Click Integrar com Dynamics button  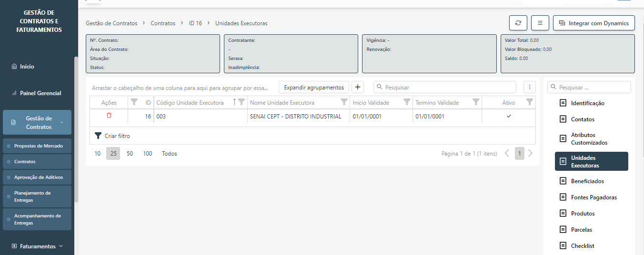pyautogui.click(x=594, y=23)
